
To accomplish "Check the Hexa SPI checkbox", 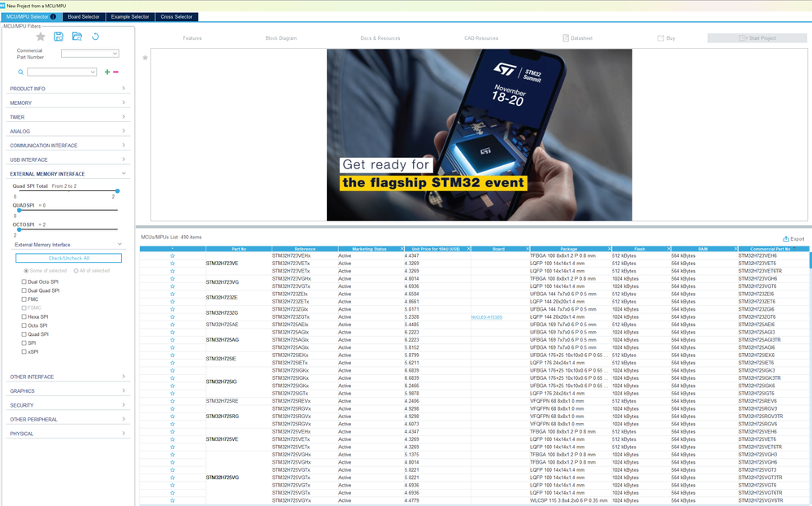I will click(x=24, y=316).
